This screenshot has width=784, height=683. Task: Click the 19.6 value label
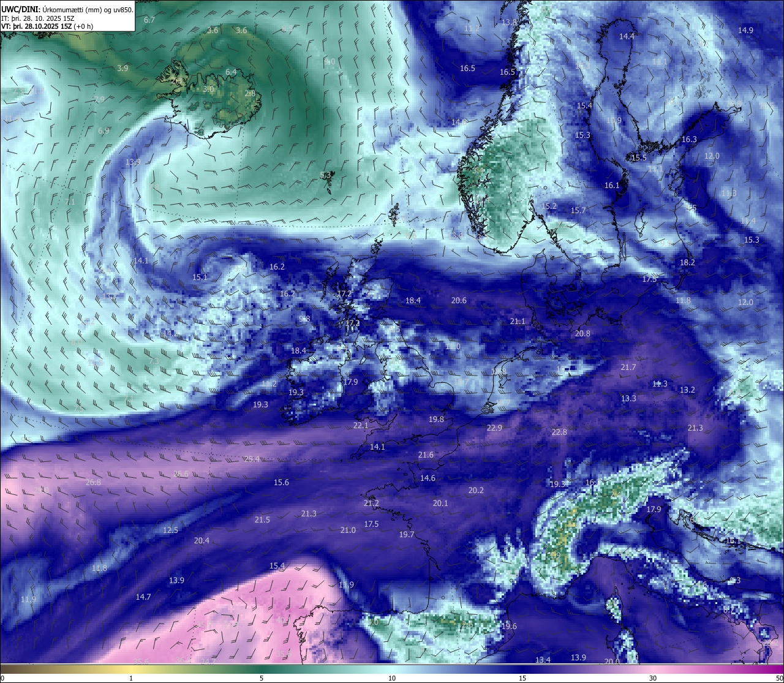click(x=509, y=627)
